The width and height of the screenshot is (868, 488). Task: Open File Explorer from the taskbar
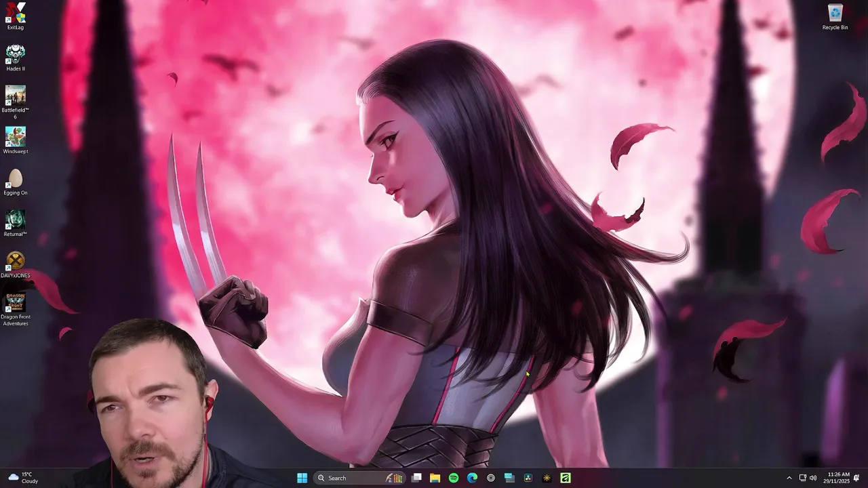coord(435,478)
